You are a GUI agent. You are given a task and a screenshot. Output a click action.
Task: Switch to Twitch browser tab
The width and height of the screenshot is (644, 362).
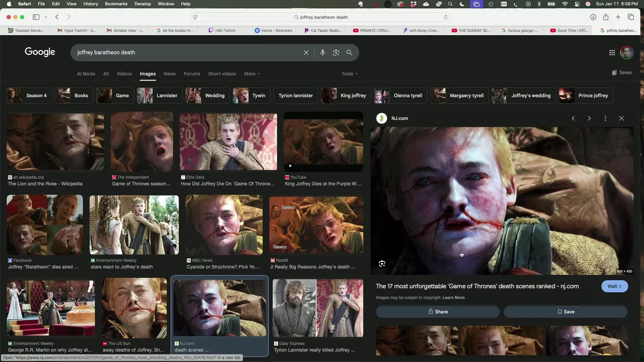[222, 31]
